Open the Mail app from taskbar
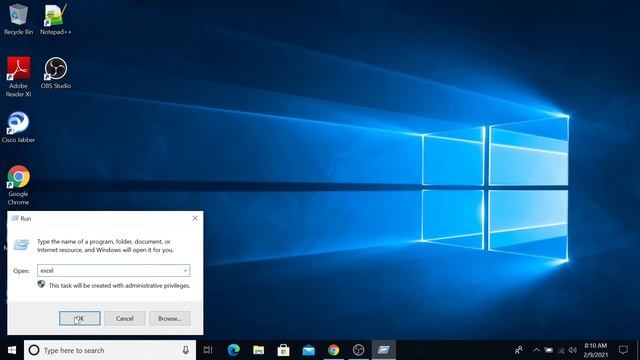Image resolution: width=640 pixels, height=360 pixels. click(x=309, y=350)
